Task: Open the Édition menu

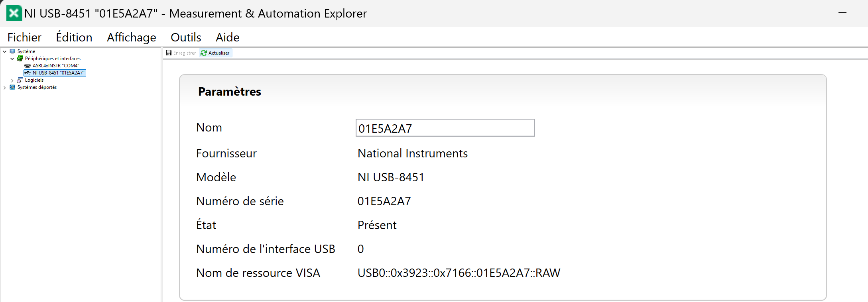Action: 74,37
